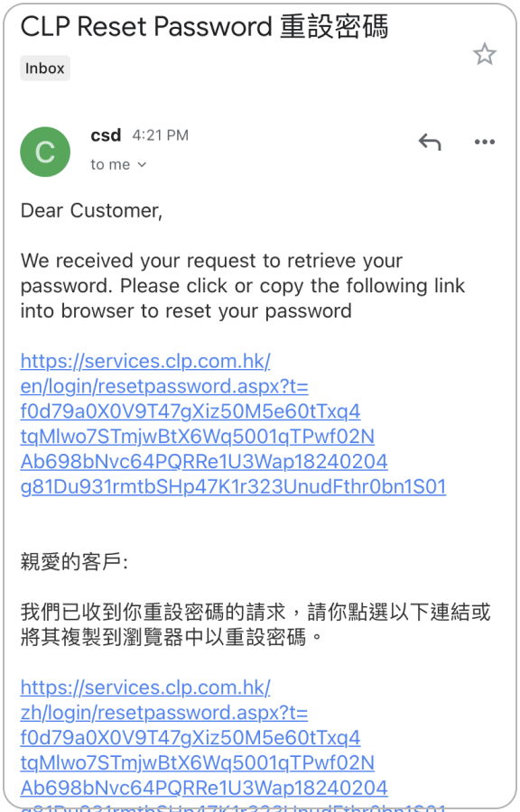Tap the f0d79a0X0V9T47 link line in the Chinese section
520x812 pixels.
pos(190,737)
